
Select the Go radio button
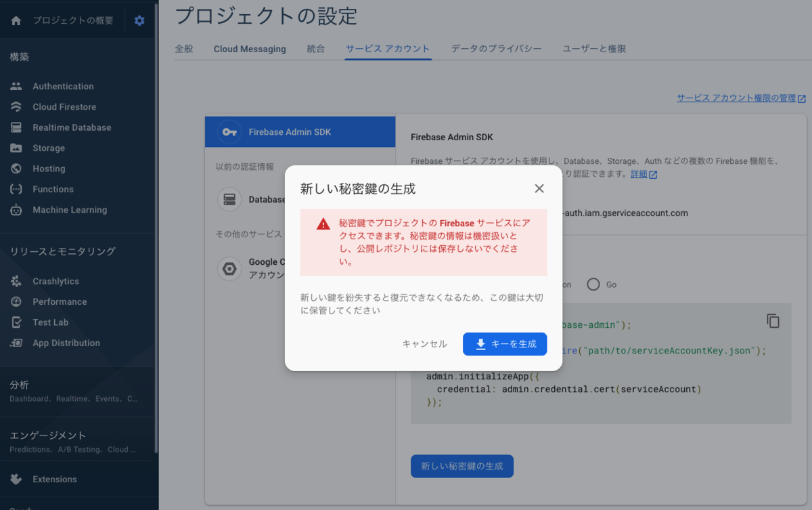593,284
